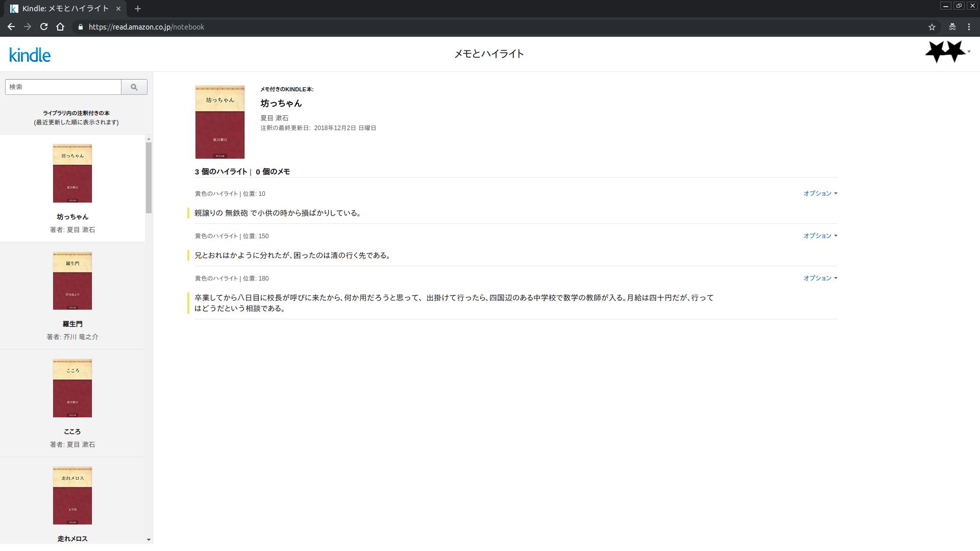Click the ライブラリ内の注釈付きの本 header
Screen dimensions: 980x551
(x=76, y=113)
